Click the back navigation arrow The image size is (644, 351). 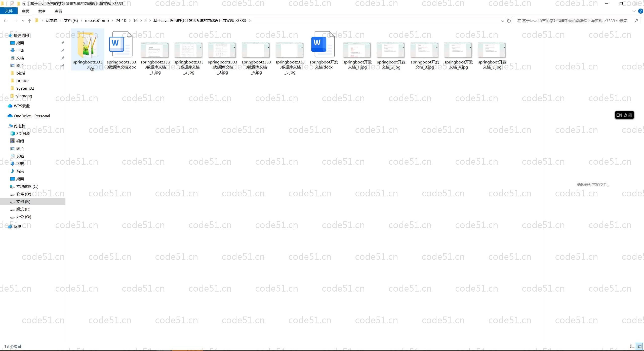[x=6, y=21]
